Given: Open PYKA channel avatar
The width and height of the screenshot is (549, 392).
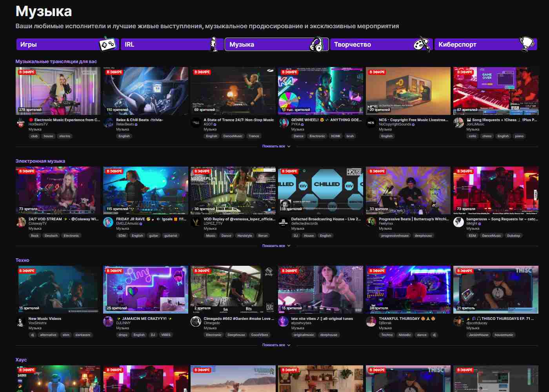Looking at the screenshot, I should 284,123.
